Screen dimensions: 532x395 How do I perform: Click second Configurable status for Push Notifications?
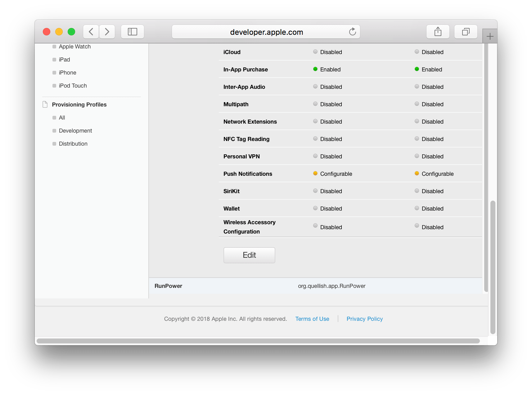pos(438,174)
